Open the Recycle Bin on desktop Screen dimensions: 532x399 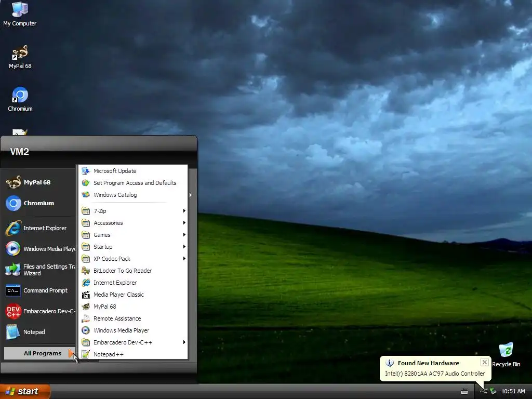506,355
